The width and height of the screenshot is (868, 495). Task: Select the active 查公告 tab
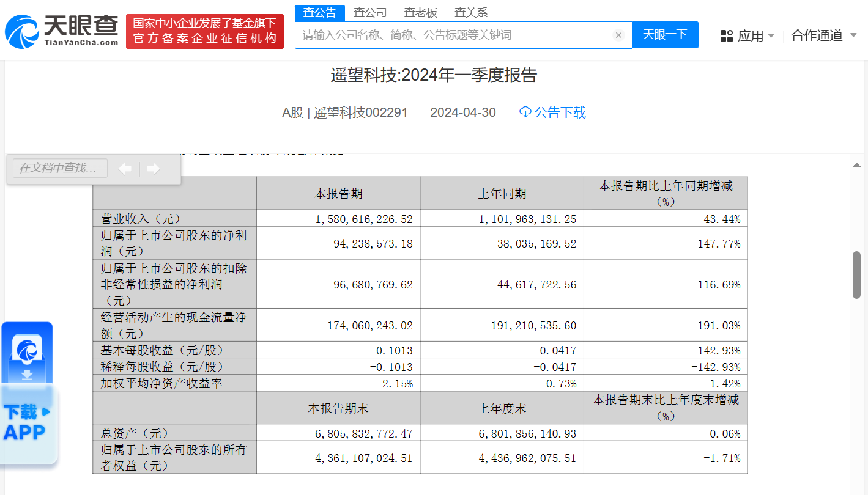point(319,12)
